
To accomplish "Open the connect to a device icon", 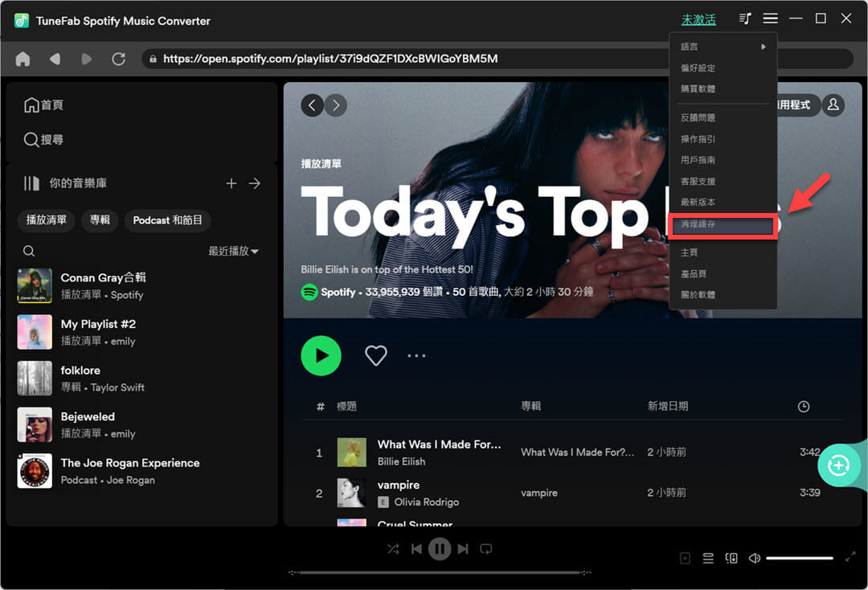I will (731, 559).
